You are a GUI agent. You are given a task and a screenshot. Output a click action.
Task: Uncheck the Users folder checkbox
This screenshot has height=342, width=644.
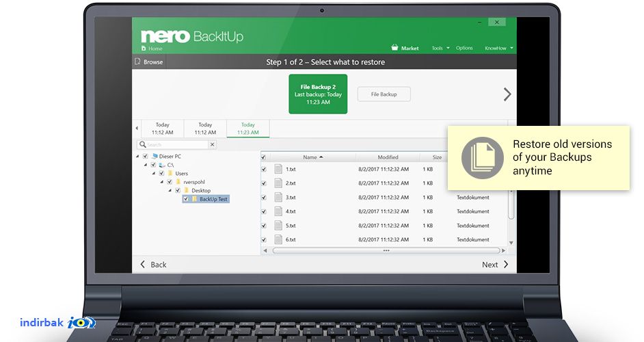pos(161,173)
